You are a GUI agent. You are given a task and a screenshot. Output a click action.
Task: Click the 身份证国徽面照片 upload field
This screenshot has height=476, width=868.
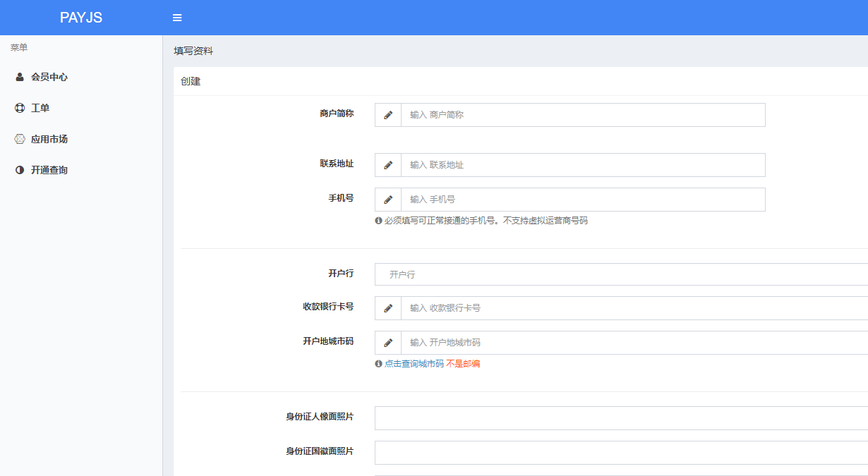tap(621, 453)
